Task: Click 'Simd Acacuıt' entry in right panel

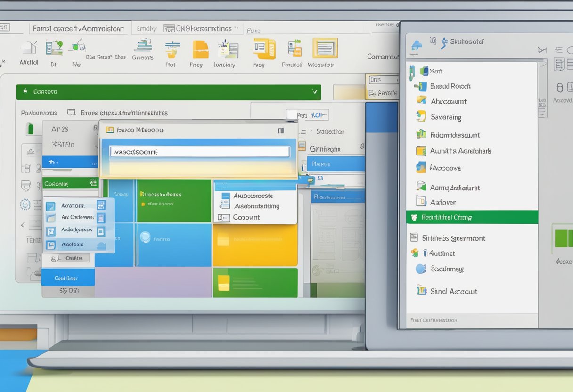Action: coord(453,291)
